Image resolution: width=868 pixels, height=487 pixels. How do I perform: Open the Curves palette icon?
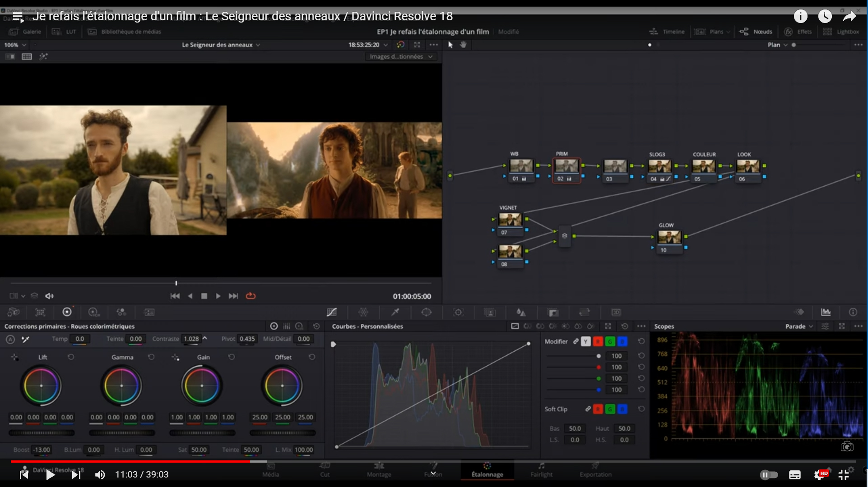[332, 312]
